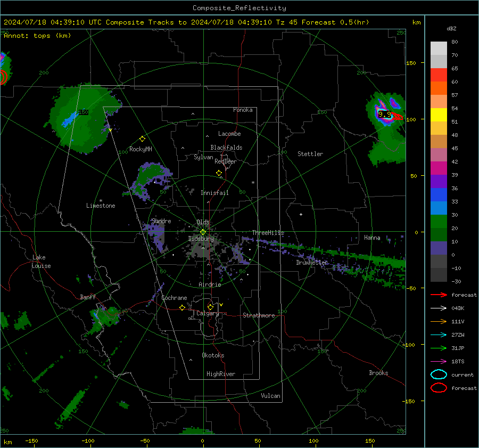Click the red 60-65 dBZ color swatch
Image resolution: width=479 pixels, height=448 pixels.
point(439,75)
